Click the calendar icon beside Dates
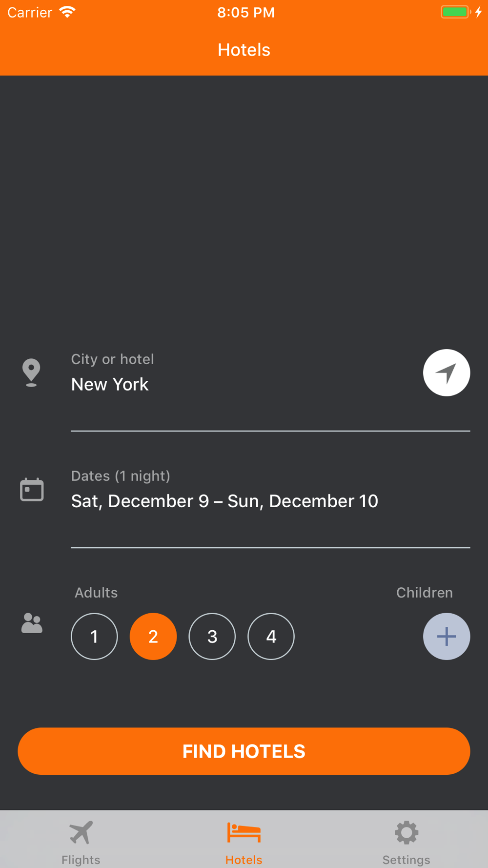The width and height of the screenshot is (488, 868). pos(32,490)
